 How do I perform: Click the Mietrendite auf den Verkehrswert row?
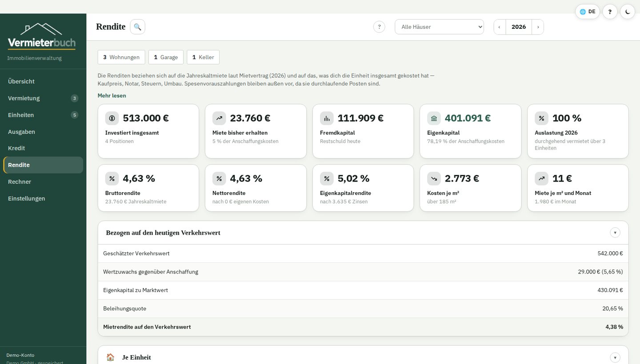pyautogui.click(x=363, y=327)
